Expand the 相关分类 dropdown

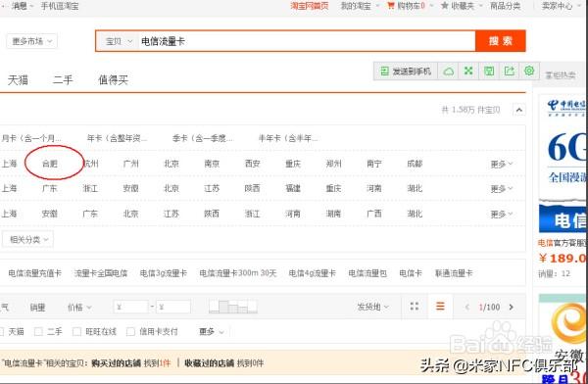(28, 240)
